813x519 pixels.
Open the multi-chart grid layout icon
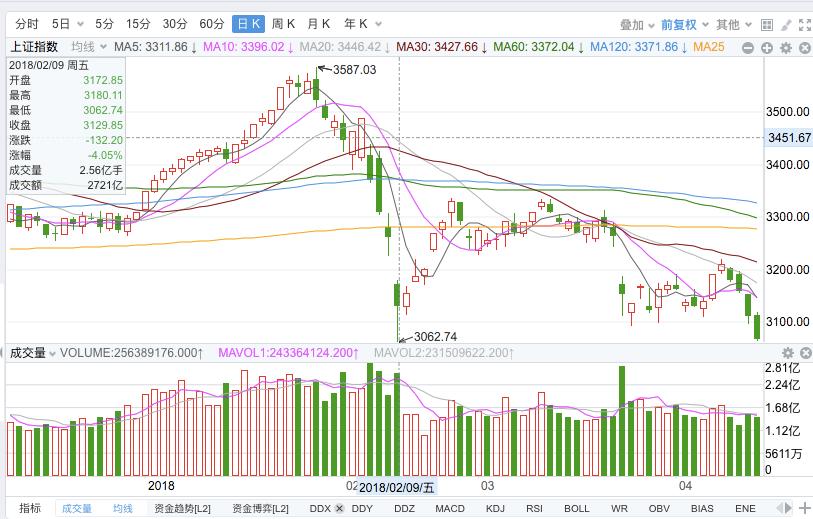click(767, 25)
